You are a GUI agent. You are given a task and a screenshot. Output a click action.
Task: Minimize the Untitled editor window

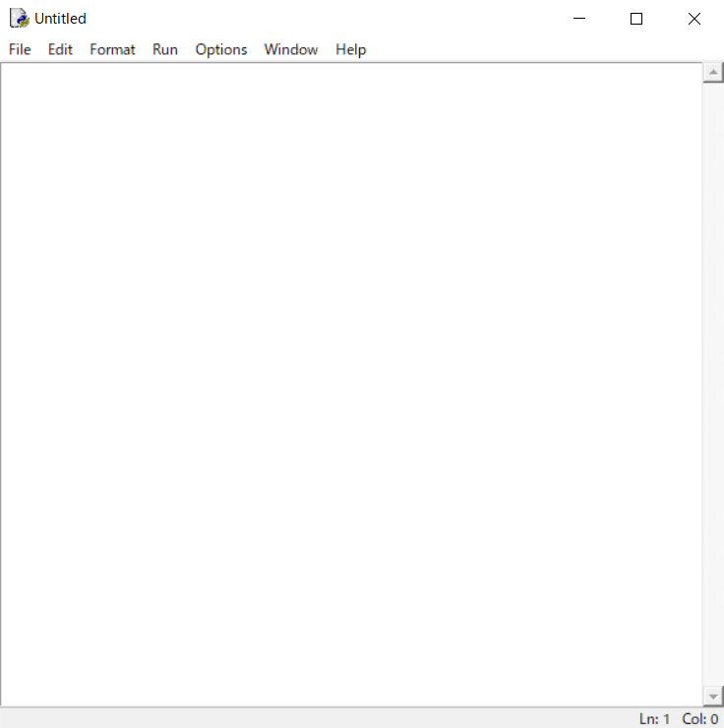(x=580, y=19)
